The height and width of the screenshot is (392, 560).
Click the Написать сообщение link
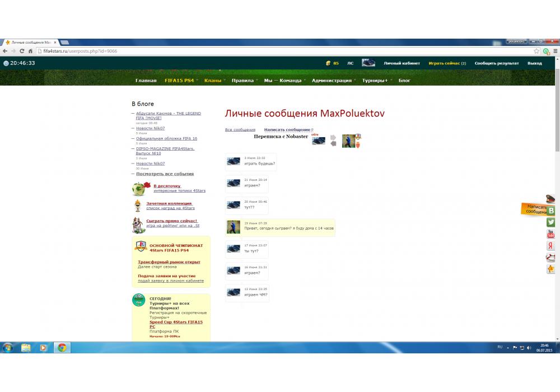click(287, 130)
